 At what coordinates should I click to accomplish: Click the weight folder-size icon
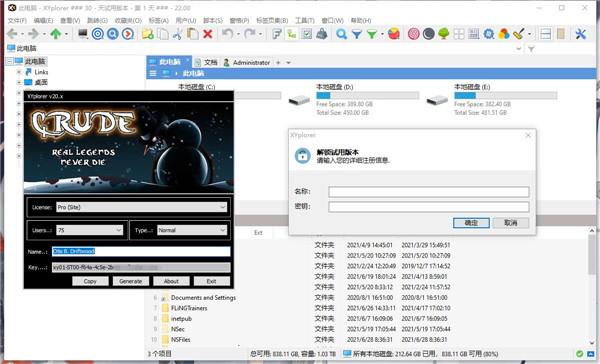[321, 34]
